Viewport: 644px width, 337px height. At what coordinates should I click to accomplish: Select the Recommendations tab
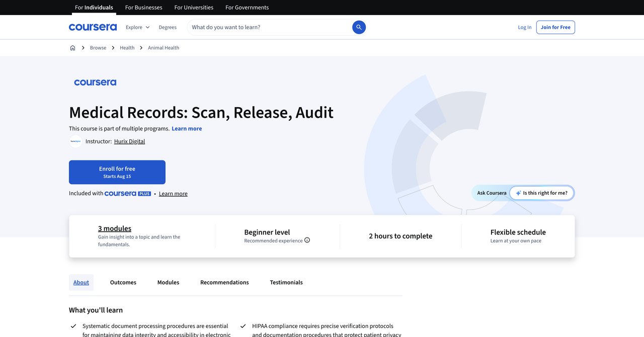[x=224, y=282]
